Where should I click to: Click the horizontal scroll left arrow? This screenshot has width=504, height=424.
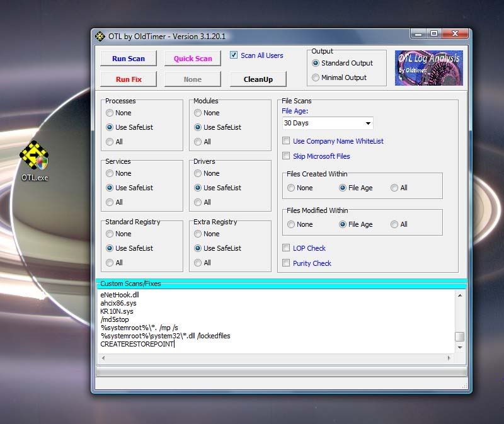pos(103,358)
